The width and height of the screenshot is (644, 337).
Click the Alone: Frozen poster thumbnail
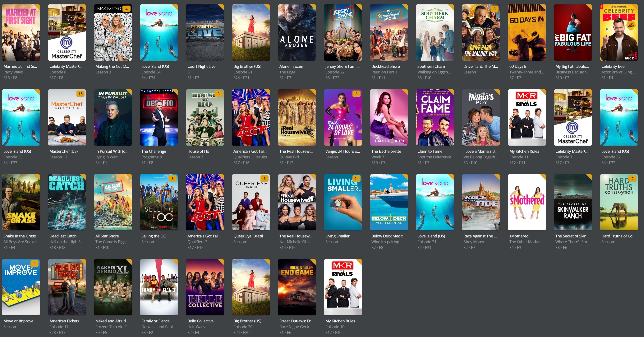click(297, 33)
